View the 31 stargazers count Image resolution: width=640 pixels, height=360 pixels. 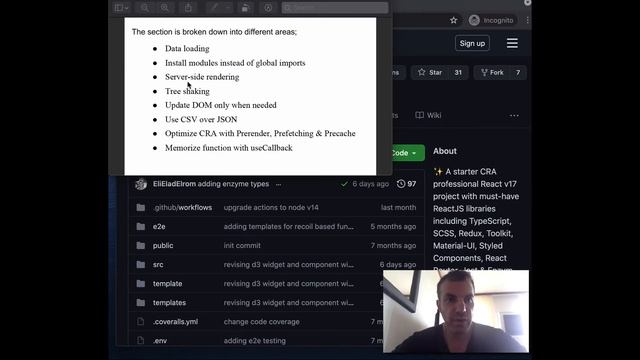click(x=458, y=73)
